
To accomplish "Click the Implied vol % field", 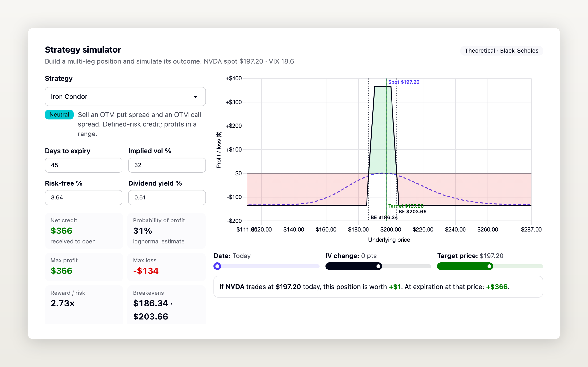I will pos(167,165).
